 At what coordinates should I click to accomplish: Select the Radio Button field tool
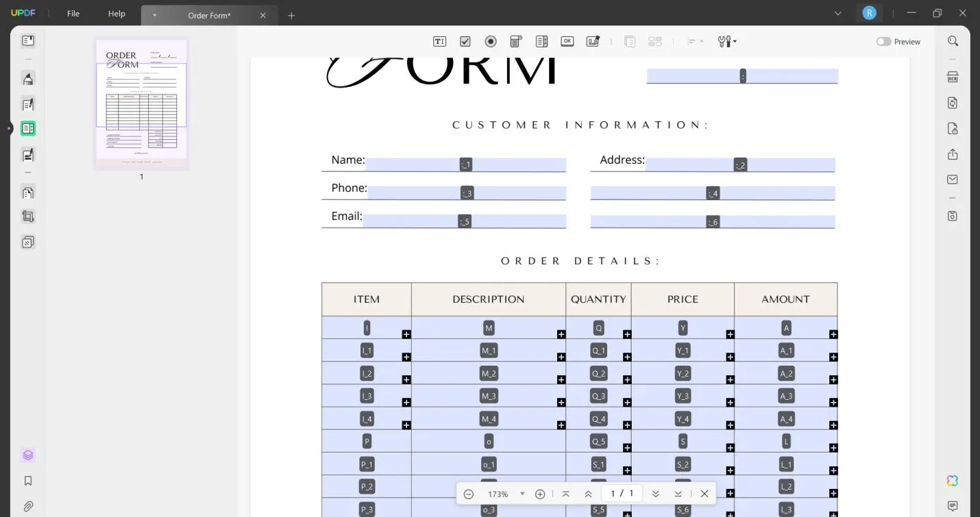click(x=491, y=42)
